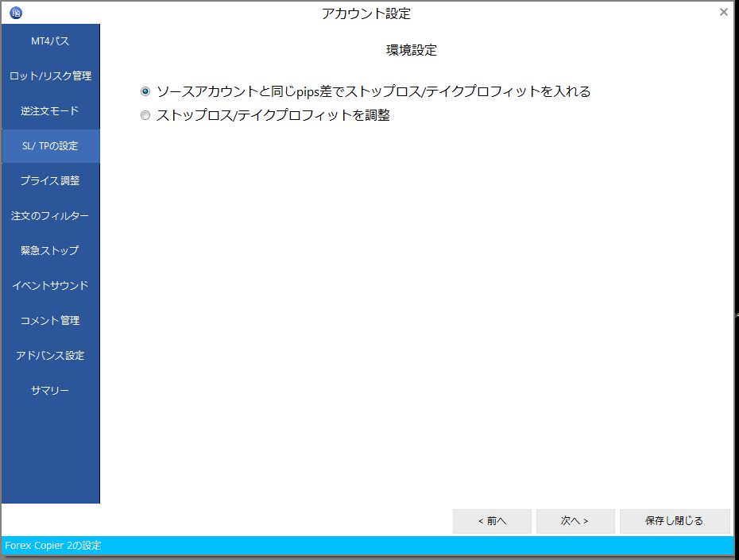
Task: Open the プライス調整 settings page
Action: [49, 180]
